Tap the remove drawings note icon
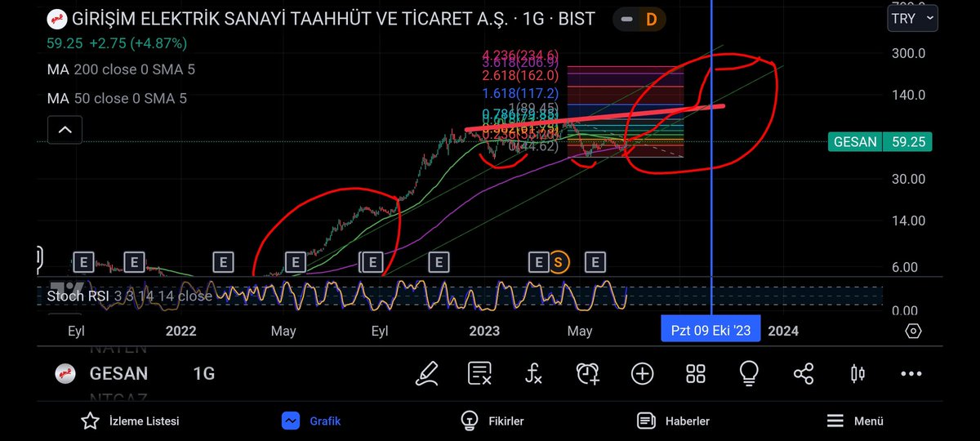The image size is (980, 441). [479, 373]
